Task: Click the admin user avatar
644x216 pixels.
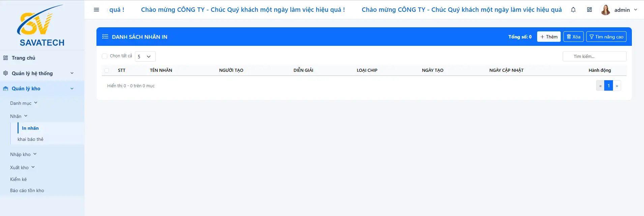Action: (x=606, y=10)
